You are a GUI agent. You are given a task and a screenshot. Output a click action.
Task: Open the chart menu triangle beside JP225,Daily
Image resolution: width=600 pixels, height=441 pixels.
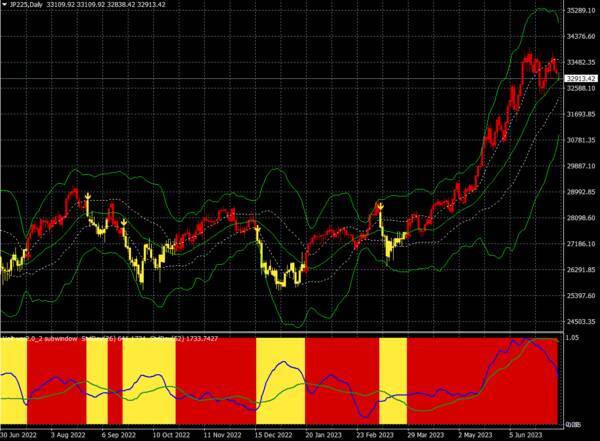pos(4,5)
